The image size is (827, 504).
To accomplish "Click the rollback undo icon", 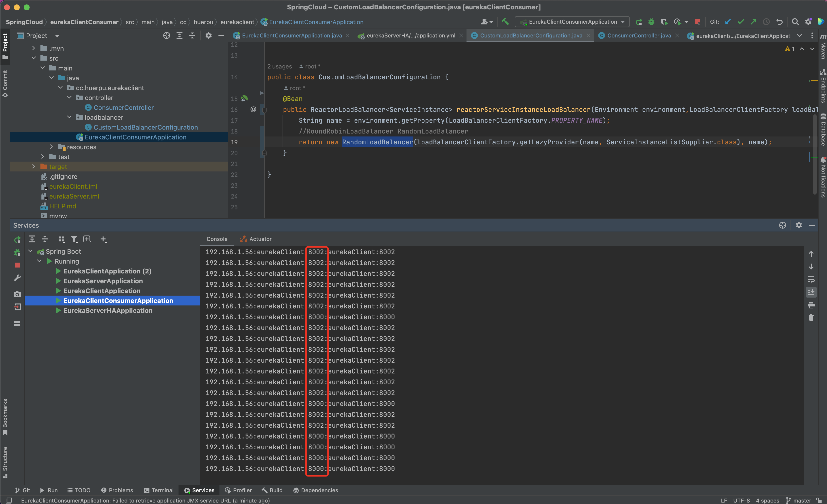I will click(x=779, y=22).
